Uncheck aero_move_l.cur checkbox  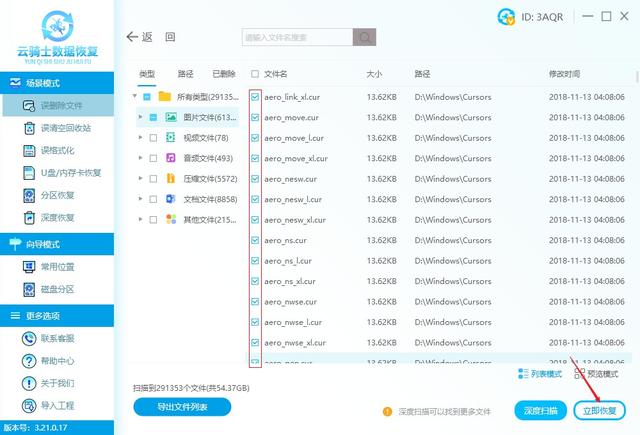(255, 138)
